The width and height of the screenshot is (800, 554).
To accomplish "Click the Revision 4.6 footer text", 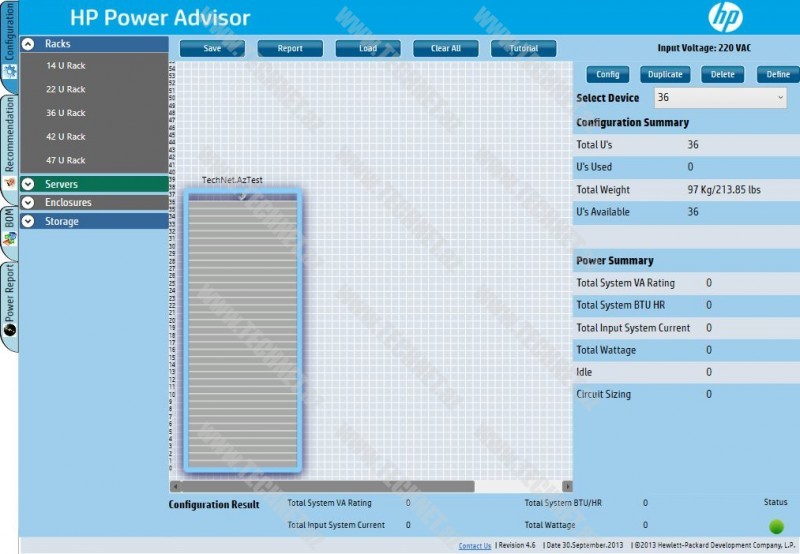I will click(x=517, y=545).
